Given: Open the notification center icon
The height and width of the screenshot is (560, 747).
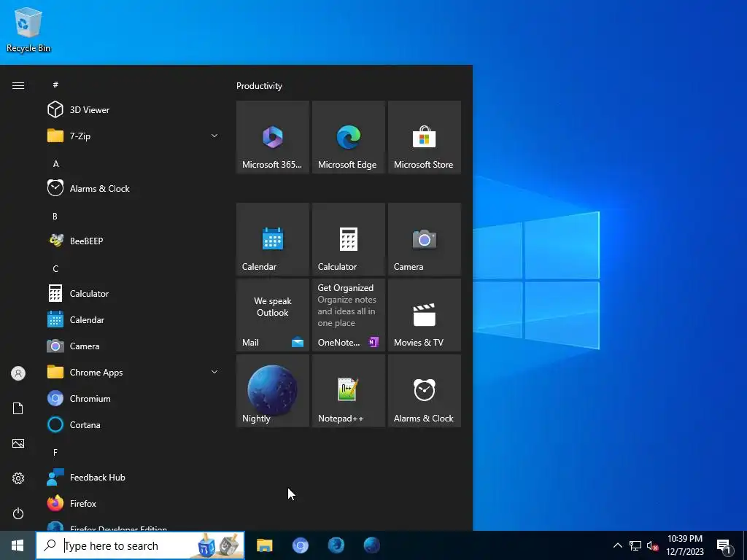Looking at the screenshot, I should 724,546.
